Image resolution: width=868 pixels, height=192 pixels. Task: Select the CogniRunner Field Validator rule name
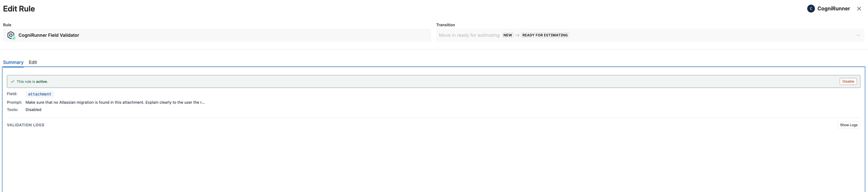click(49, 35)
